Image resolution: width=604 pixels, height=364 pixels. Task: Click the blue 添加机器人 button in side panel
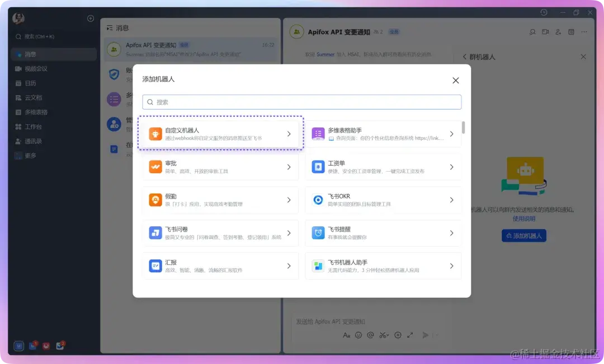tap(524, 236)
